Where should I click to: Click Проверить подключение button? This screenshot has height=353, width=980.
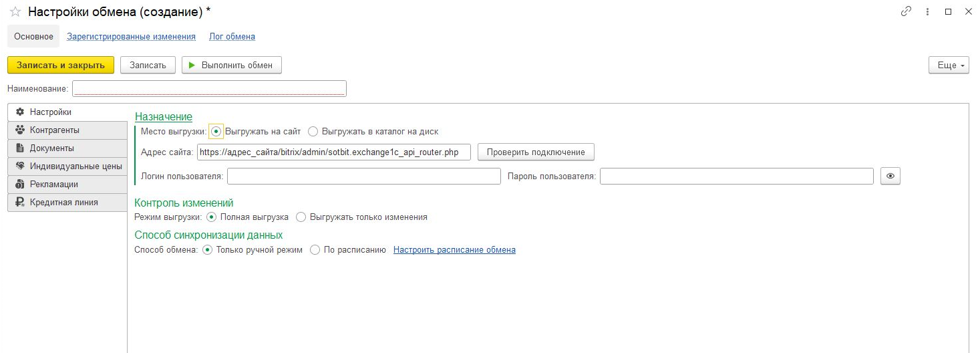[x=535, y=152]
